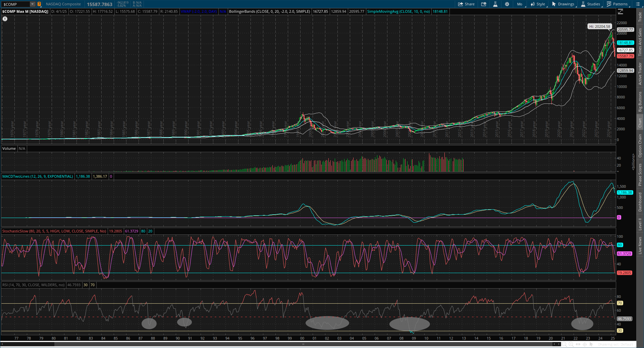Open chart settings gear icon
This screenshot has height=348, width=644.
[507, 4]
